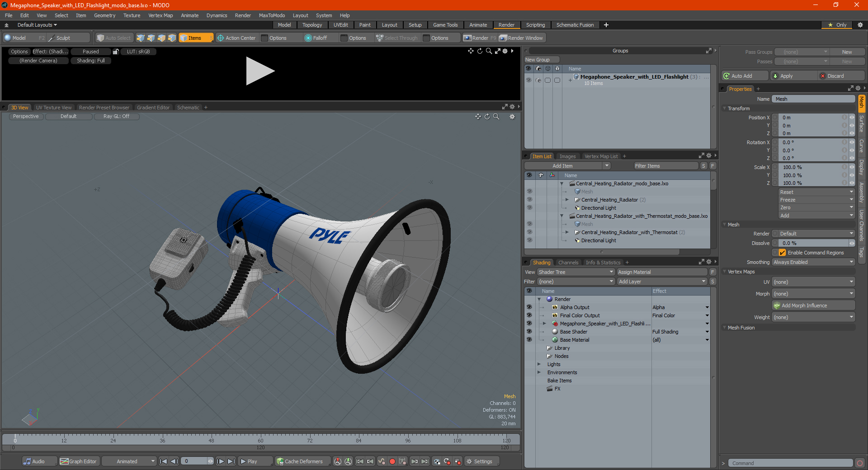This screenshot has height=470, width=868.
Task: Expand the Lights tree item
Action: (539, 364)
